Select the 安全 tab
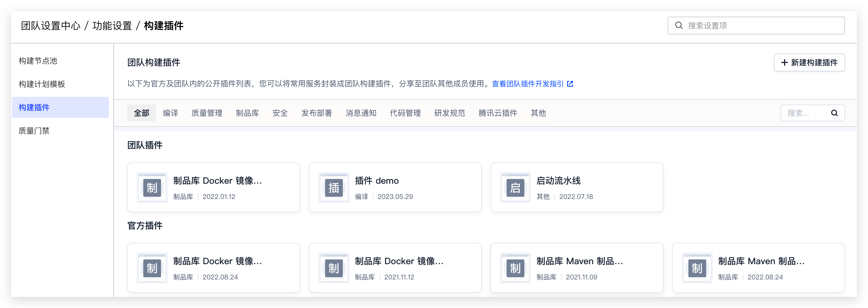The width and height of the screenshot is (868, 308). [280, 113]
